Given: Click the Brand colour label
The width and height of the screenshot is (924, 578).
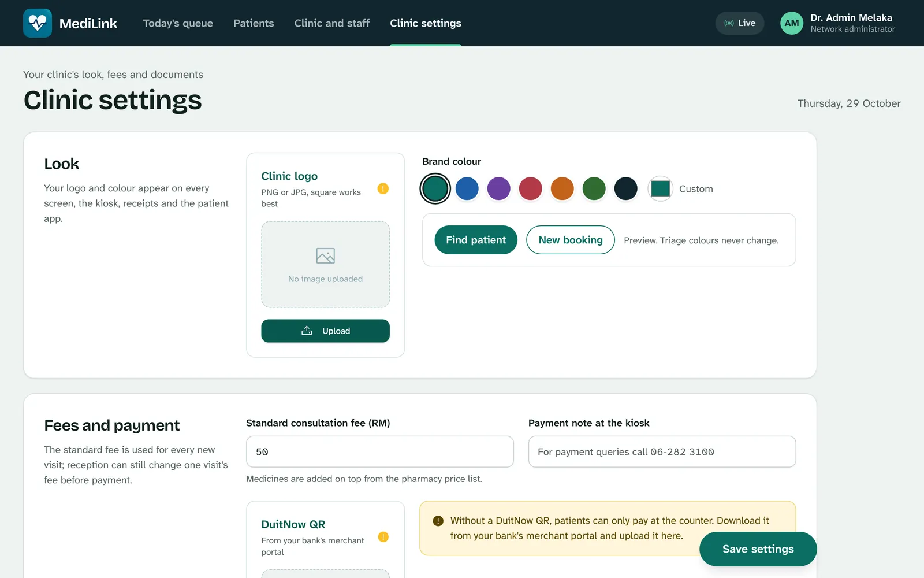Looking at the screenshot, I should coord(452,161).
